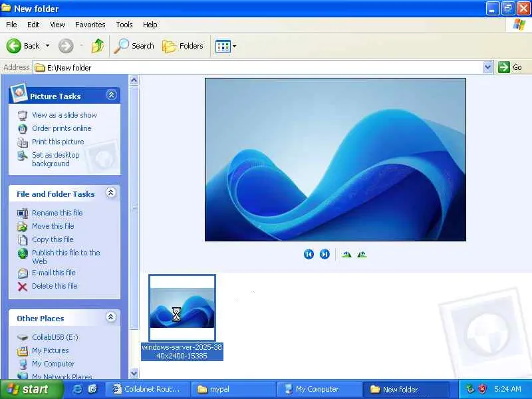Click Copy this file link
This screenshot has height=399, width=532.
click(53, 239)
